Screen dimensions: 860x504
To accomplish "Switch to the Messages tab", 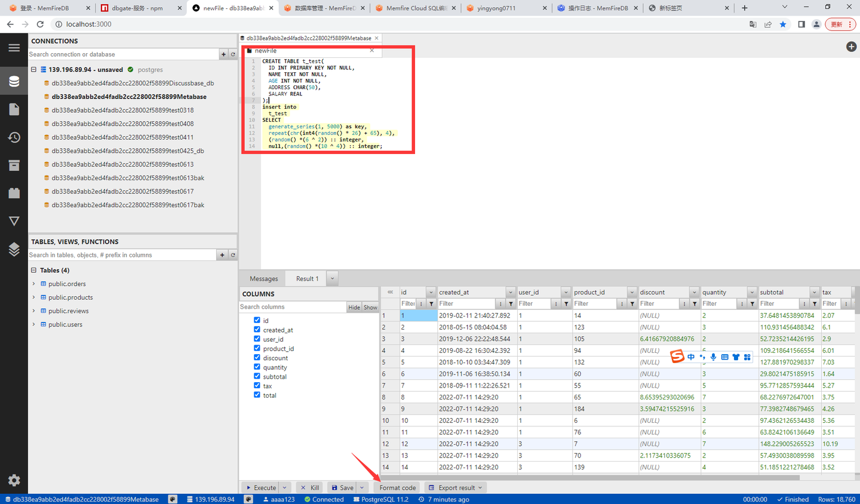I will coord(264,279).
